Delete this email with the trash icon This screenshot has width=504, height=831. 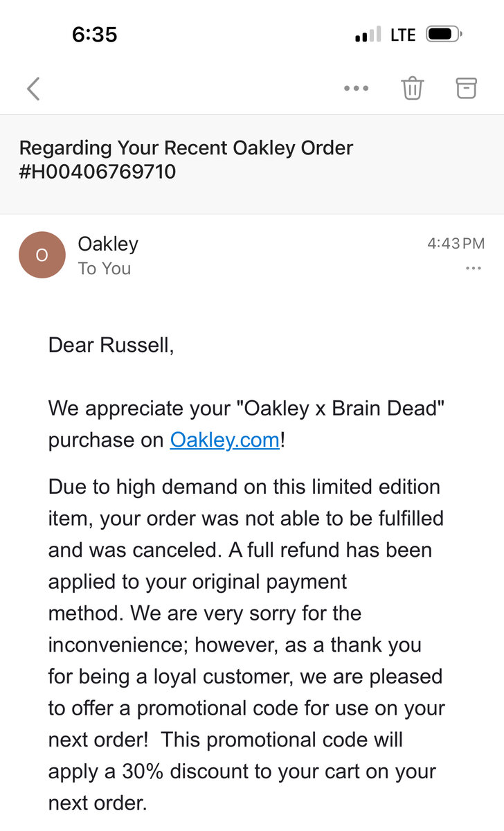click(413, 88)
